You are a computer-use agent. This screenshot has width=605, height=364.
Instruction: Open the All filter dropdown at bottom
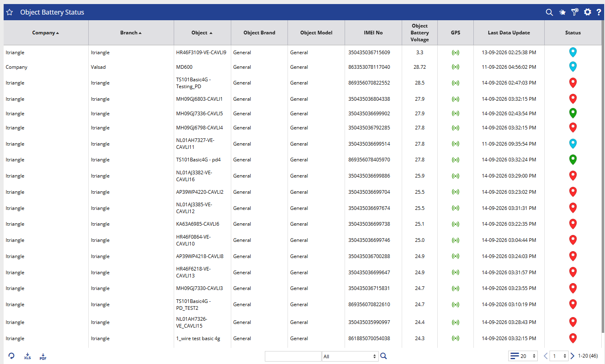[x=350, y=356]
